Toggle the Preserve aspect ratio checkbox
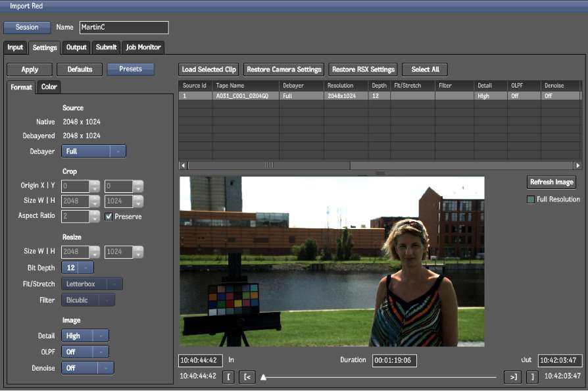Screen dimensions: 588x391 point(109,217)
